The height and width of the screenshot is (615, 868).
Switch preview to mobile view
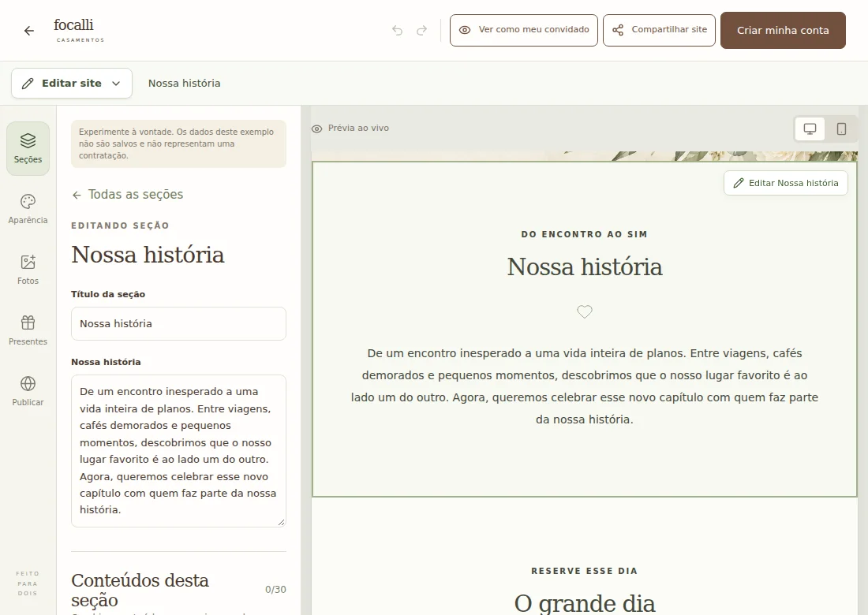click(841, 129)
